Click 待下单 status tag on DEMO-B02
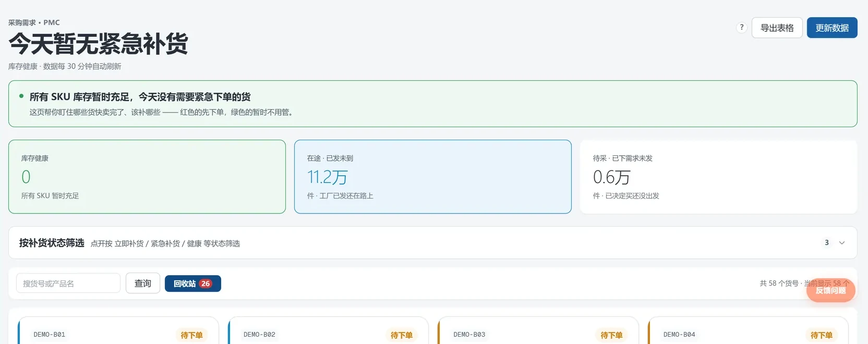This screenshot has height=344, width=868. click(401, 335)
